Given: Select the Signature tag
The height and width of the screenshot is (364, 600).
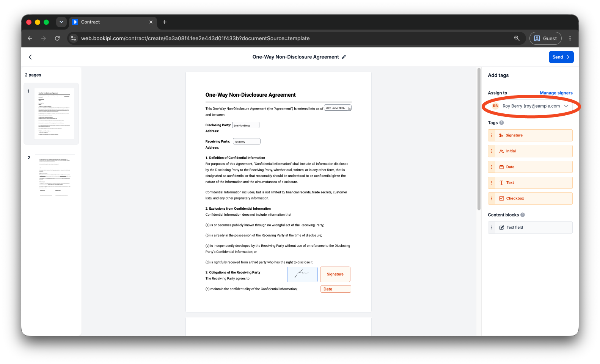Looking at the screenshot, I should click(x=530, y=135).
